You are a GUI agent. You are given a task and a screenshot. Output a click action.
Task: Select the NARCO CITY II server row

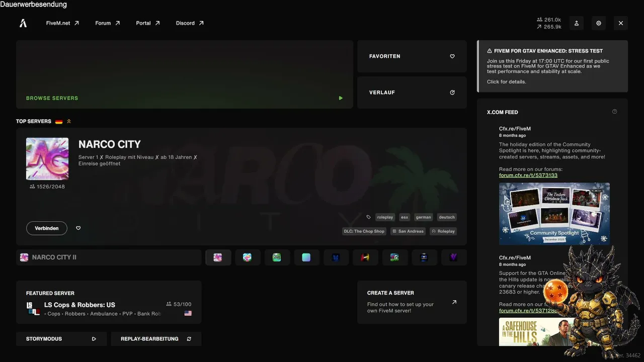(x=109, y=257)
